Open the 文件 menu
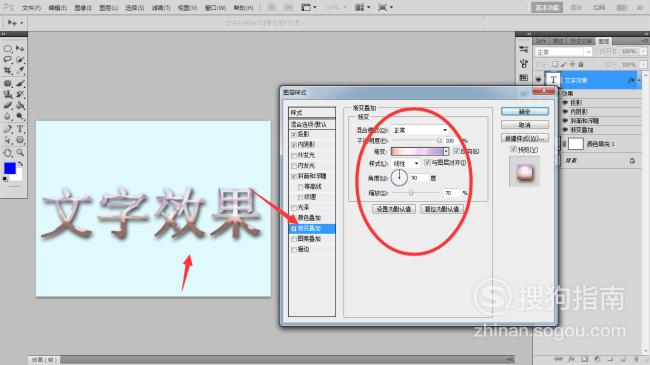This screenshot has height=365, width=650. [32, 8]
